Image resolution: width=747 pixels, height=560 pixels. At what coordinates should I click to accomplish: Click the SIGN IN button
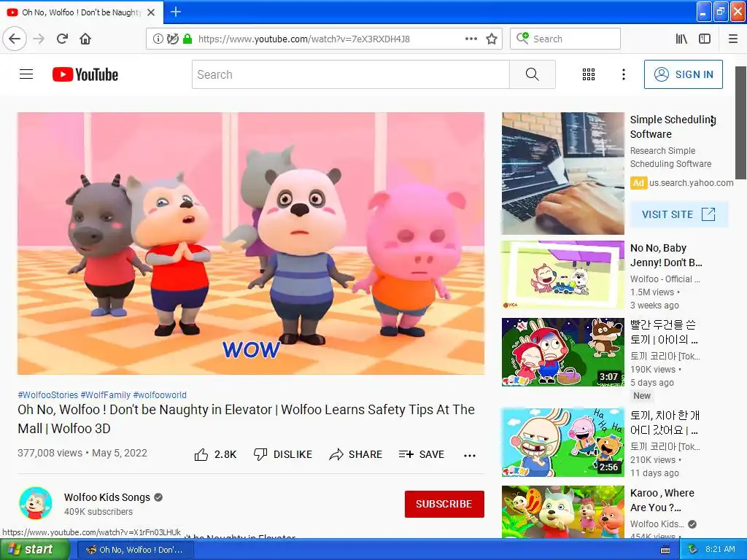pyautogui.click(x=683, y=74)
